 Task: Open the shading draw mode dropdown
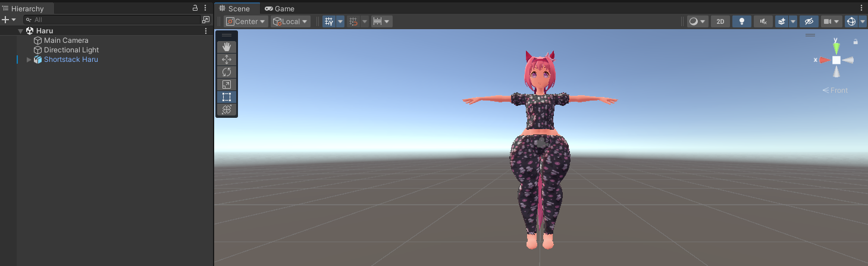pos(697,21)
